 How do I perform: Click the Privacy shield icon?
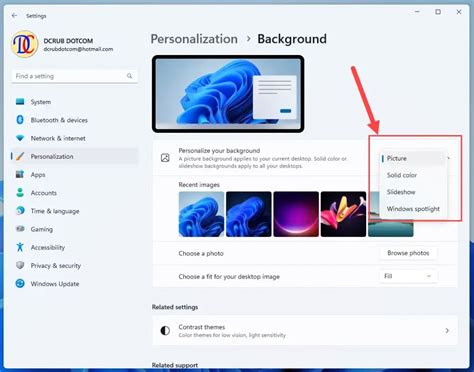point(20,265)
